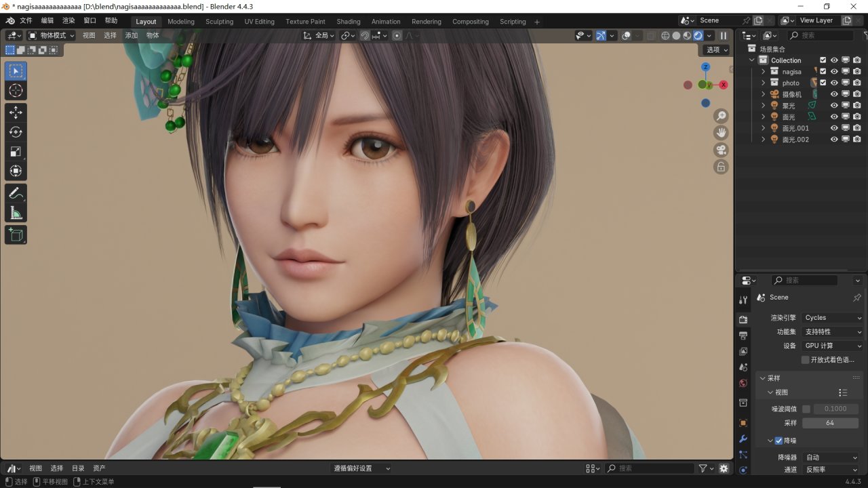Open the 文件 file menu
The height and width of the screenshot is (488, 868).
click(x=26, y=21)
